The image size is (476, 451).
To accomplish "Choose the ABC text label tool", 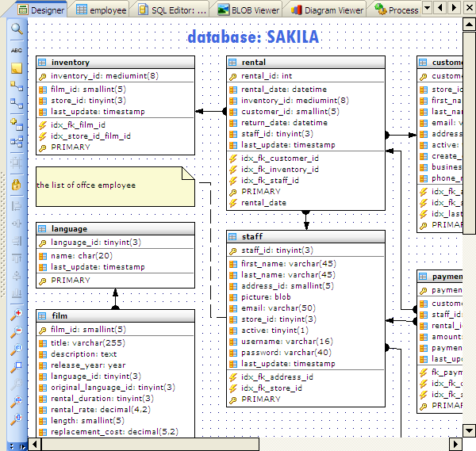I will 17,51.
